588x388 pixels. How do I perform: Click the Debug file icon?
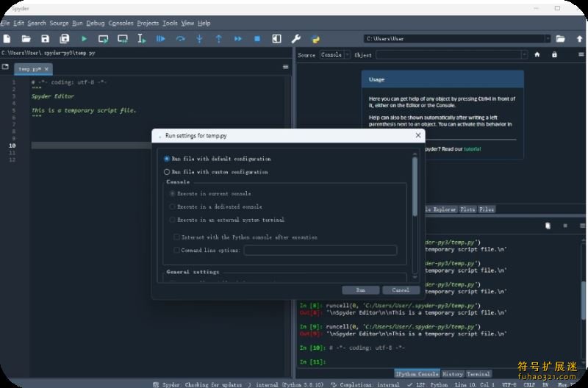coord(161,39)
